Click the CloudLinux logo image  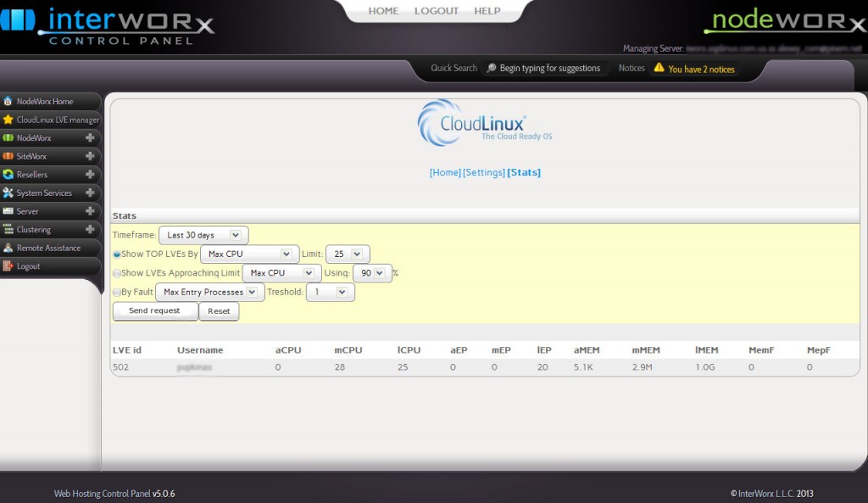(484, 122)
